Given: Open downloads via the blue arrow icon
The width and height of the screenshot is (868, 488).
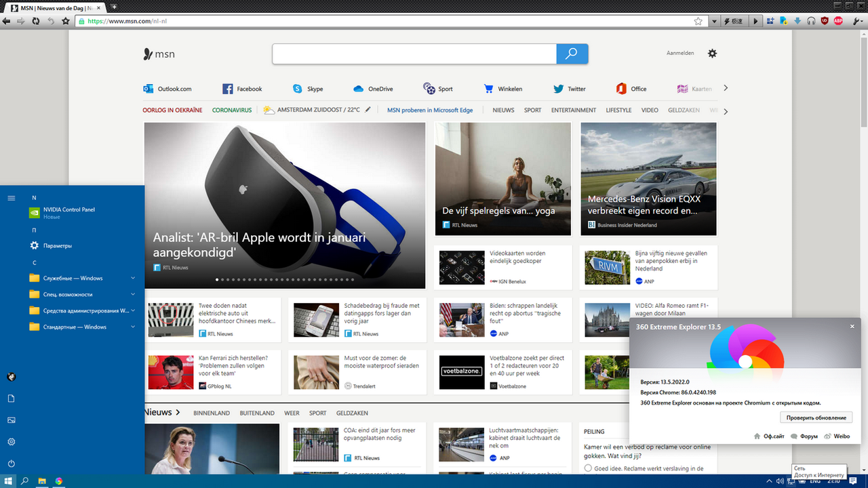Looking at the screenshot, I should [x=797, y=21].
